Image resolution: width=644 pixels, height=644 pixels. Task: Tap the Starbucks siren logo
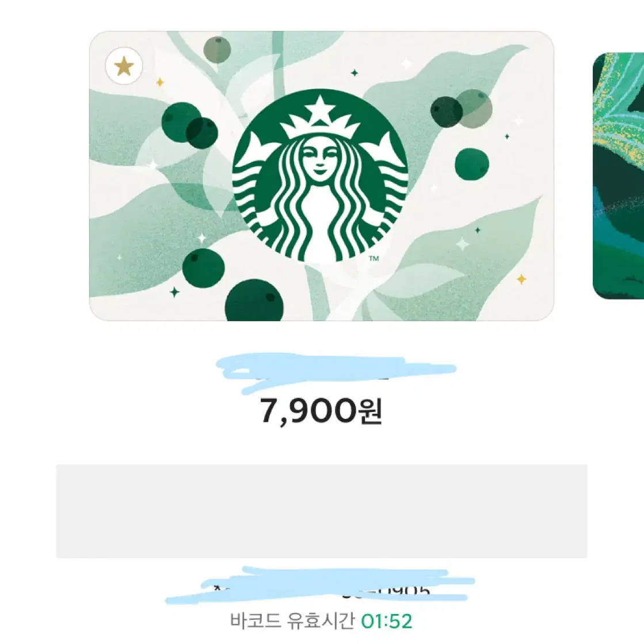coord(320,177)
